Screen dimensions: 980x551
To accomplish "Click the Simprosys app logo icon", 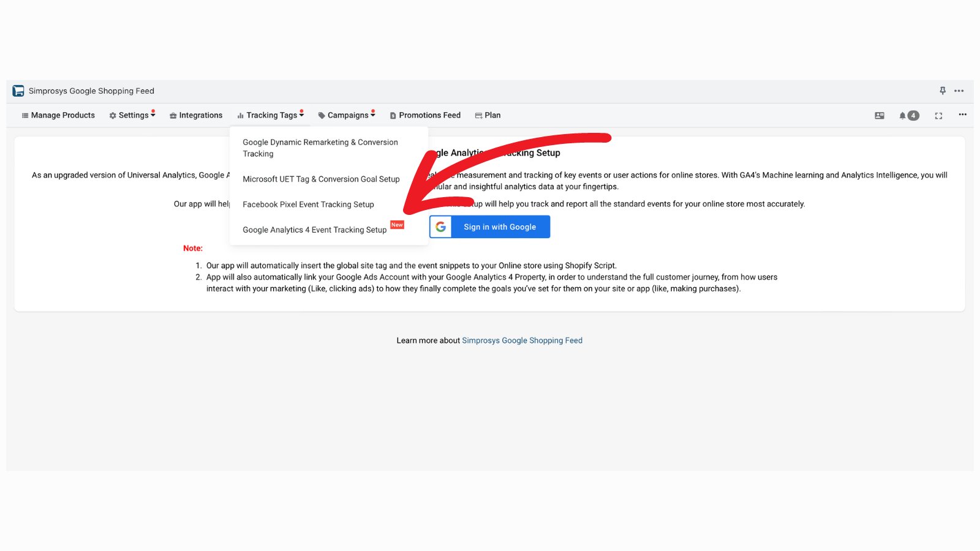I will (17, 91).
